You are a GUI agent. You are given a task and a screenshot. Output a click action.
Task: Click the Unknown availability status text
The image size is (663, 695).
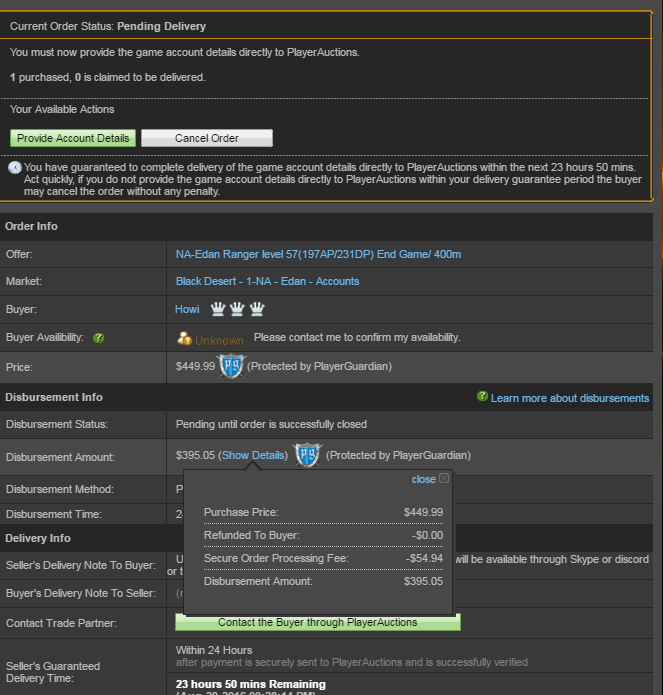click(219, 340)
